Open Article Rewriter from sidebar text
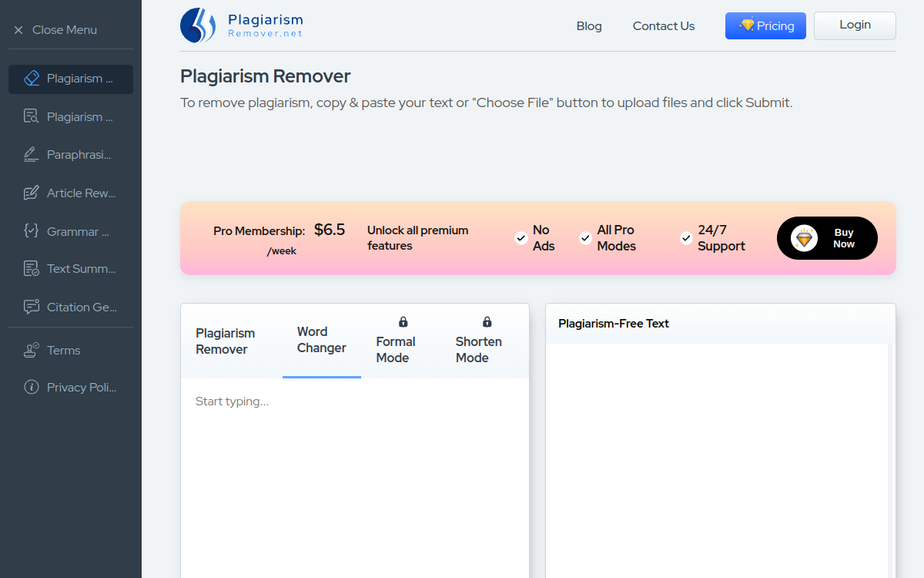This screenshot has height=578, width=924. point(82,193)
